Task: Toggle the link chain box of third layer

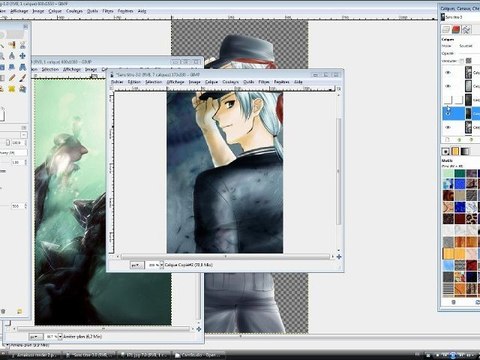Action: (459, 100)
